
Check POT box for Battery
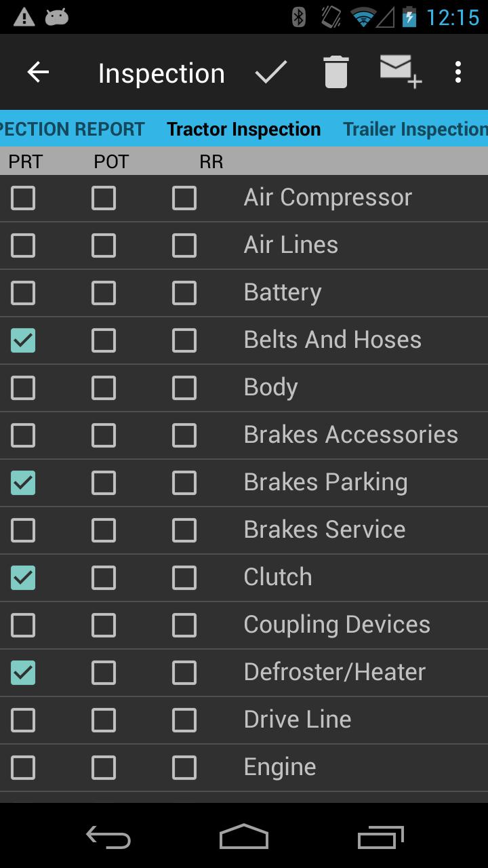(x=104, y=293)
